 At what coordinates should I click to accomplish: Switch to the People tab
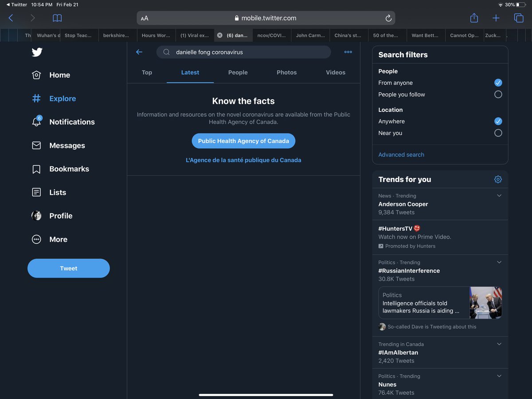[x=238, y=72]
